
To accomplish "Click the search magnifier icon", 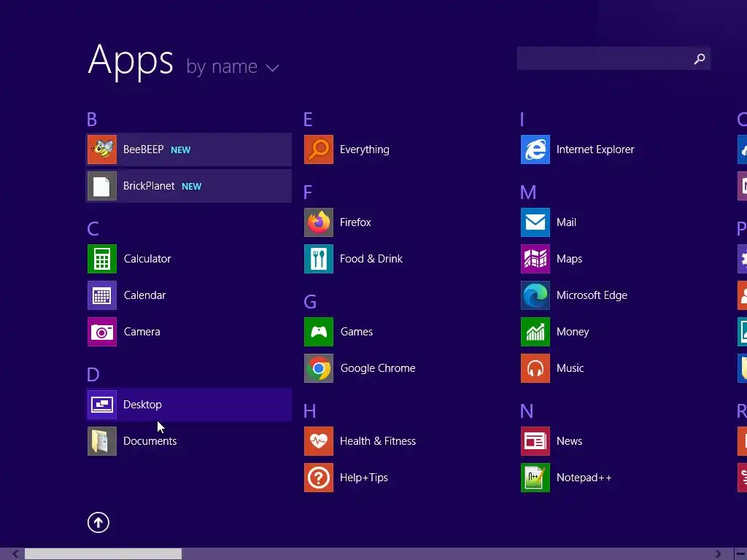I will [x=700, y=58].
